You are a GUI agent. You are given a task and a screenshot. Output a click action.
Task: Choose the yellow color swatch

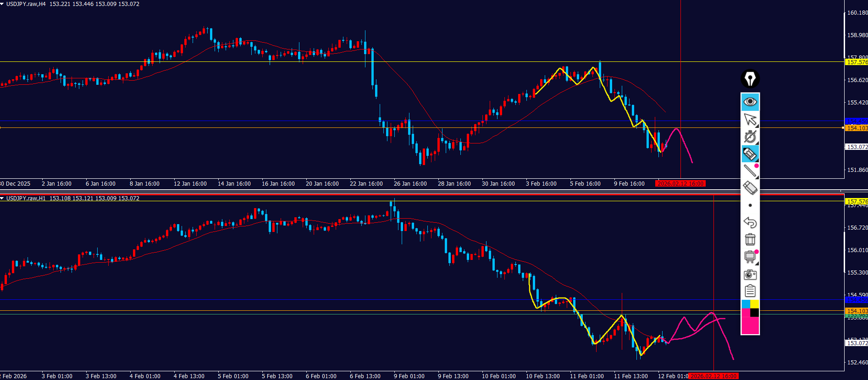point(754,304)
